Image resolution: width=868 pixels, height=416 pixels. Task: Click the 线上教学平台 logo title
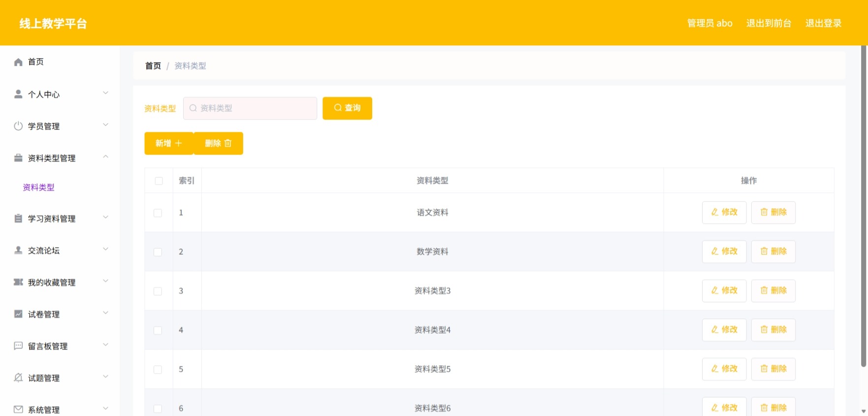tap(53, 24)
